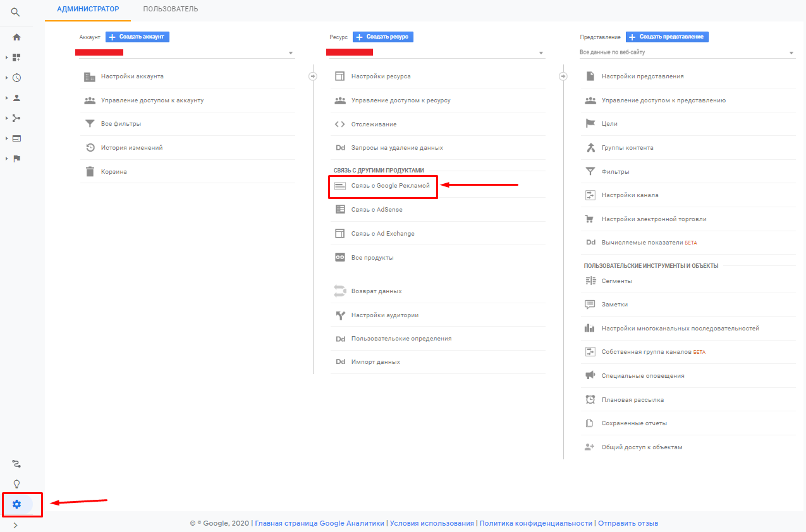806x532 pixels.
Task: Click Создать представление button
Action: coord(667,37)
